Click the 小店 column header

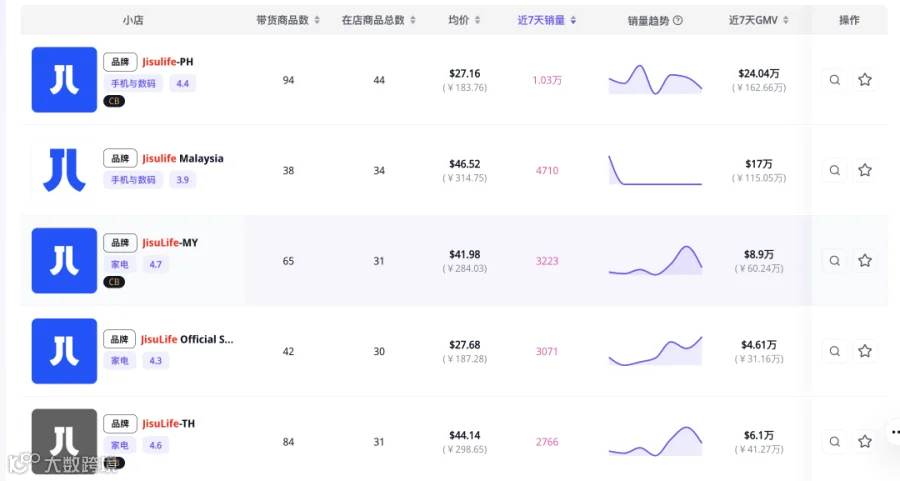pyautogui.click(x=133, y=20)
